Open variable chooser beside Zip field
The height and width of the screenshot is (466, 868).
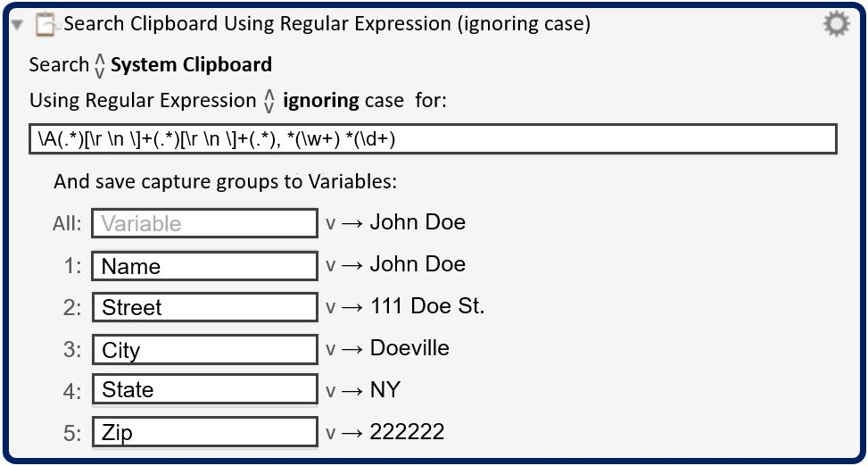[330, 433]
